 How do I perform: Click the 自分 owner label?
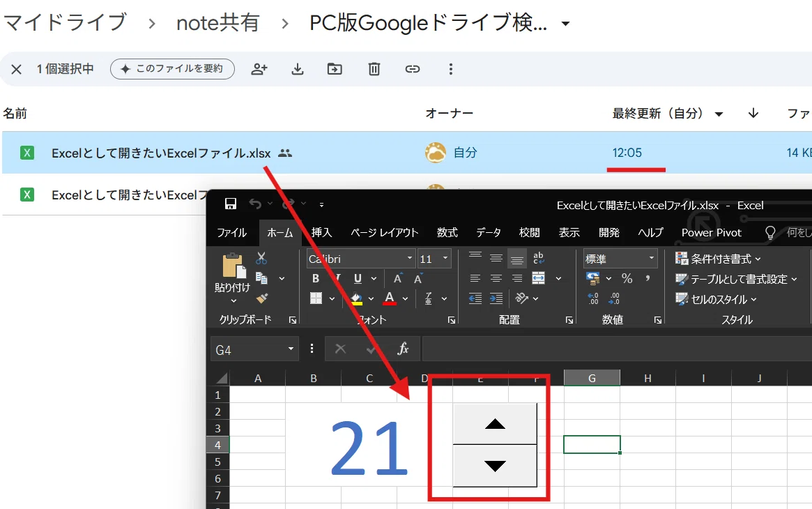465,153
